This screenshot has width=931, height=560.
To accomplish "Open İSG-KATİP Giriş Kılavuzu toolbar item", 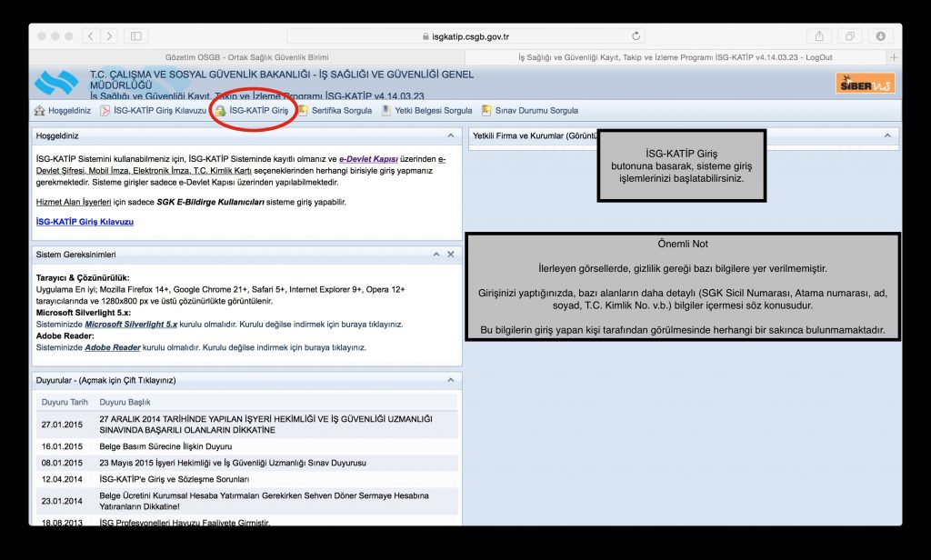I will click(153, 111).
